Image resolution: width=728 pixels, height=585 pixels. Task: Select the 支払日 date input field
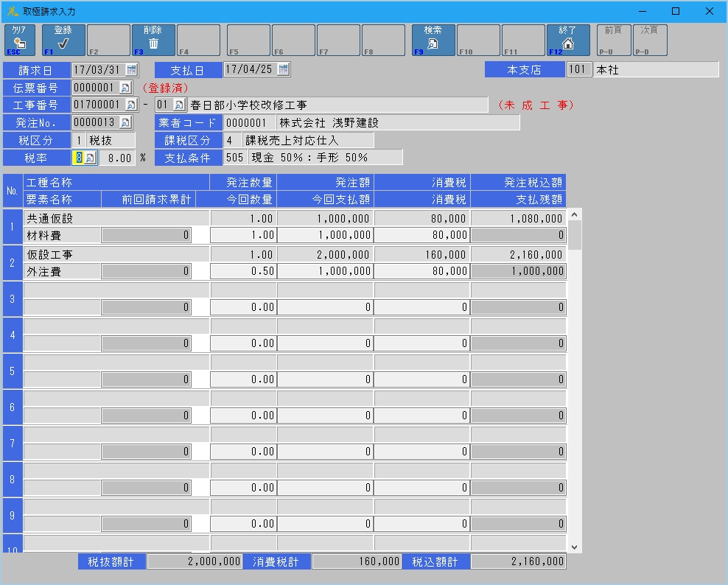point(249,70)
